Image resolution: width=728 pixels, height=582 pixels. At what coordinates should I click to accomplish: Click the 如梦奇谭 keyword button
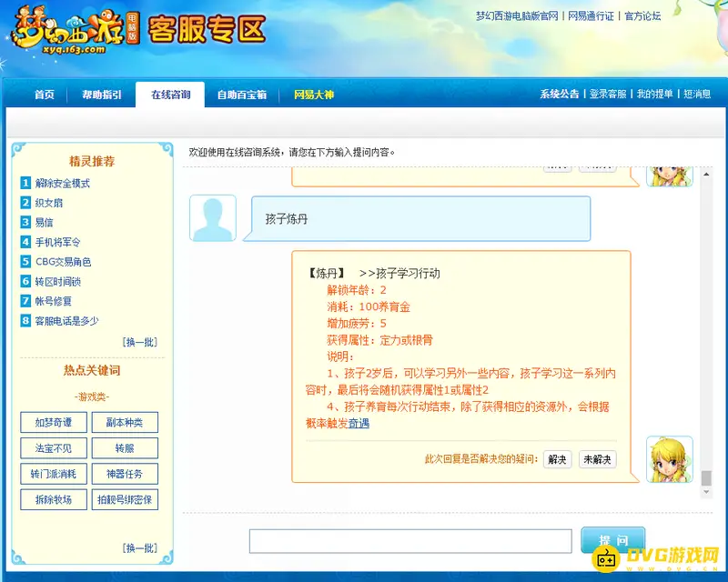tap(54, 422)
